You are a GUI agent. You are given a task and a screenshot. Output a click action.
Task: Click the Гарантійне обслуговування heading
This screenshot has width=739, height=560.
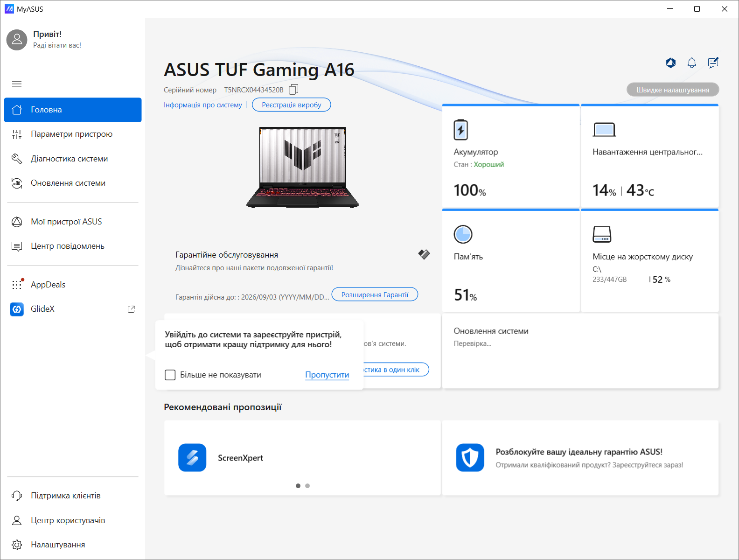[227, 255]
